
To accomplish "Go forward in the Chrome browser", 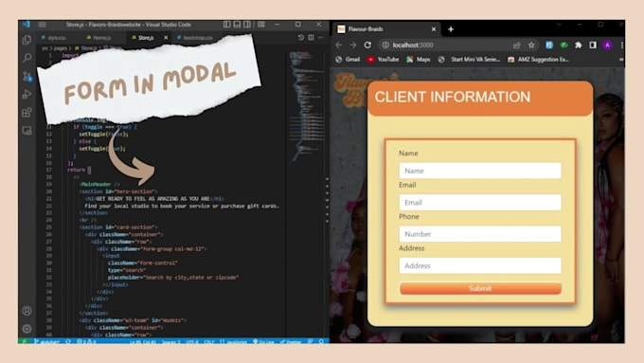I will 353,45.
